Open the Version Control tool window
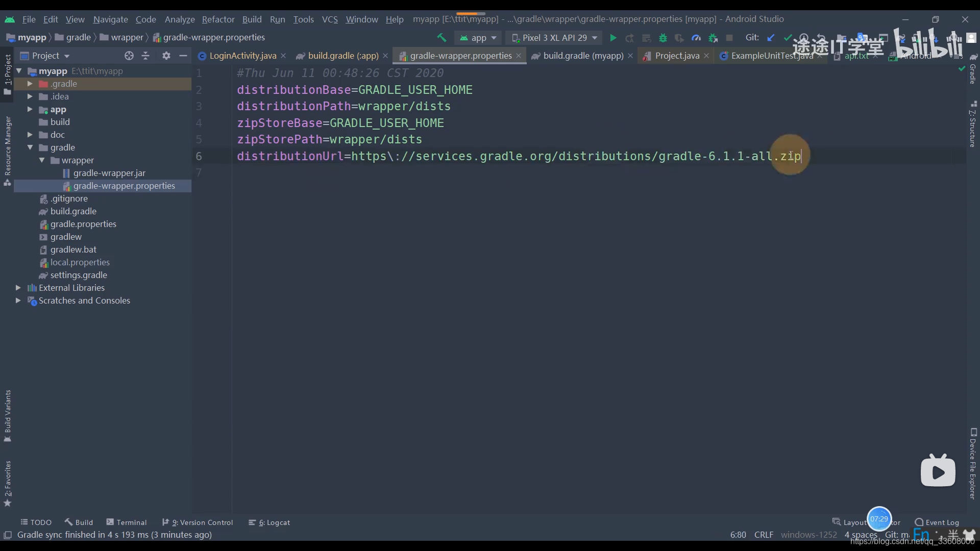Screen dimensions: 980x551 click(x=197, y=522)
